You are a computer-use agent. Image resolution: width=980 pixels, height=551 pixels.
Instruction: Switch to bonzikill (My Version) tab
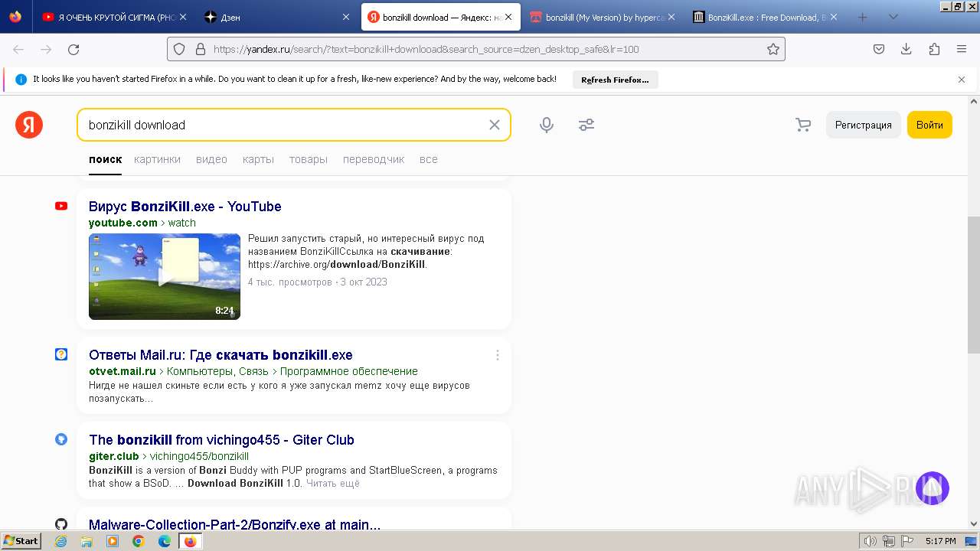[x=603, y=17]
